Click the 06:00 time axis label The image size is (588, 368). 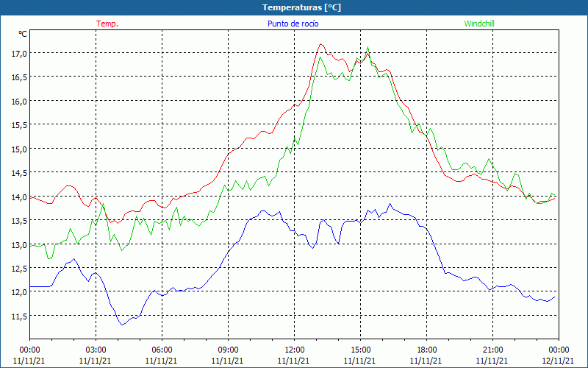point(162,350)
